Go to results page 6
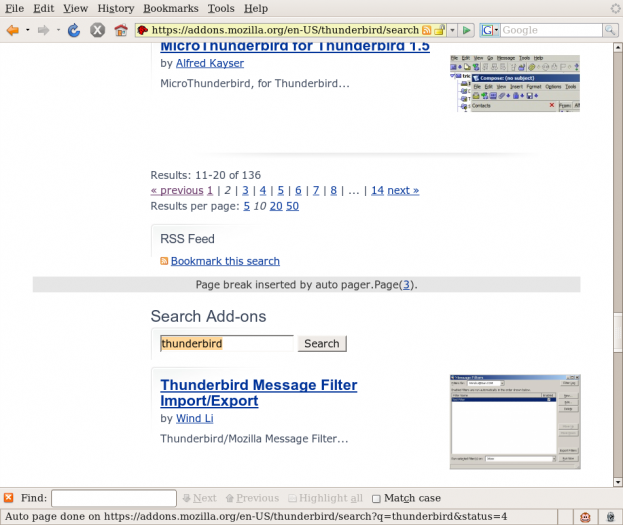 coord(298,190)
